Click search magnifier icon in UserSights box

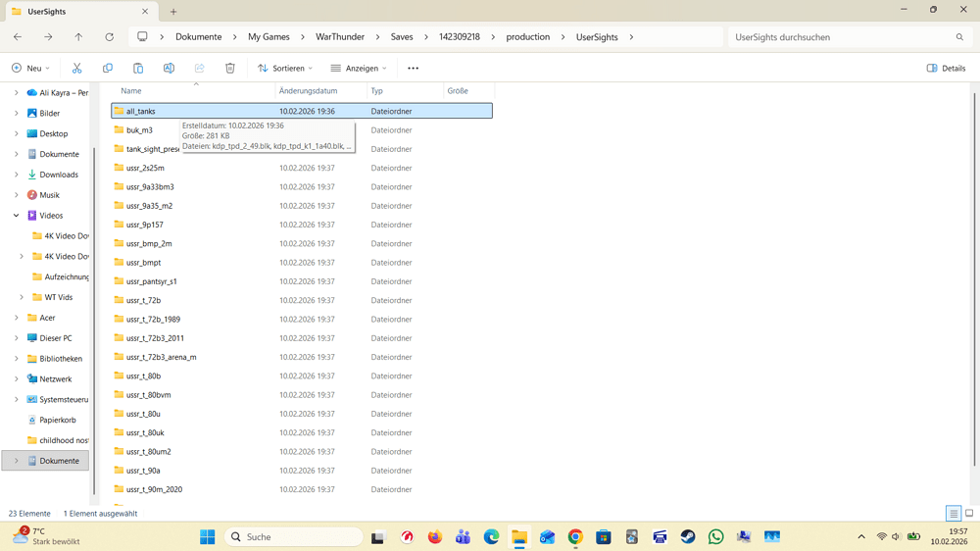[959, 37]
